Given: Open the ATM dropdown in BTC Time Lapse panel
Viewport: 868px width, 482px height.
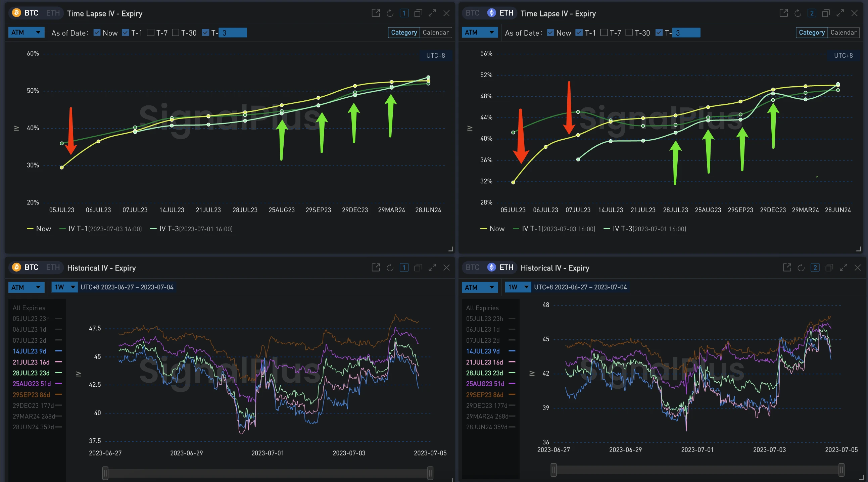Looking at the screenshot, I should coord(26,32).
